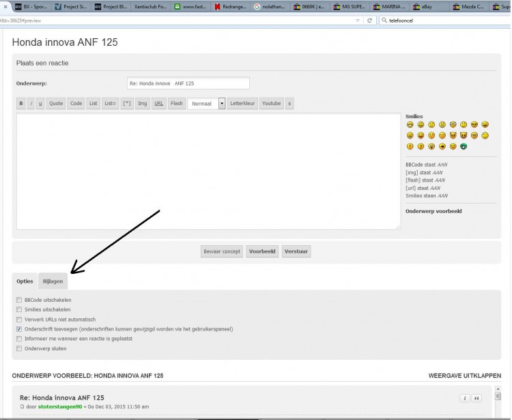The height and width of the screenshot is (420, 512).
Task: Untick the 'Onderschrift toevoegen' checkbox
Action: tap(19, 329)
